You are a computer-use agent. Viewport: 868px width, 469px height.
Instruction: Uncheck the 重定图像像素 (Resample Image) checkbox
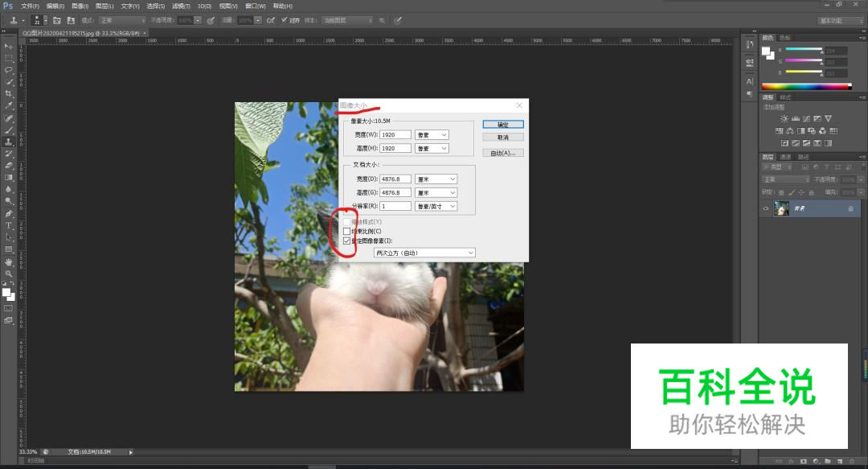(x=347, y=241)
